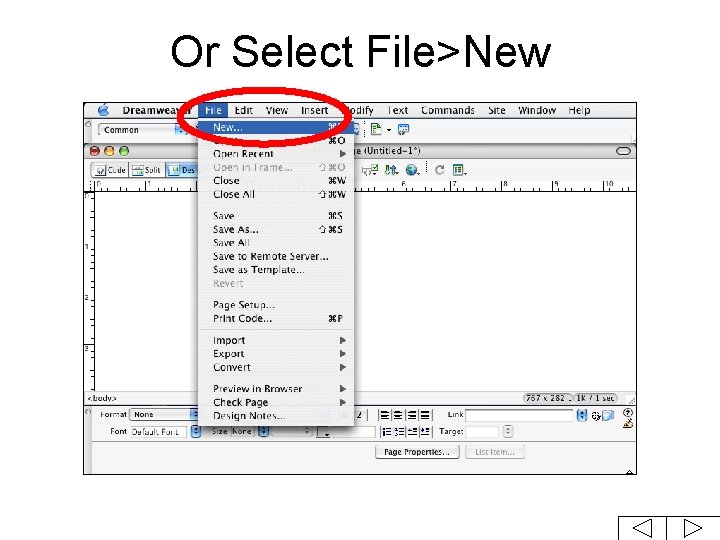Screen dimensions: 720x540
Task: Click the templates dropdown arrow in Insert bar
Action: (388, 130)
